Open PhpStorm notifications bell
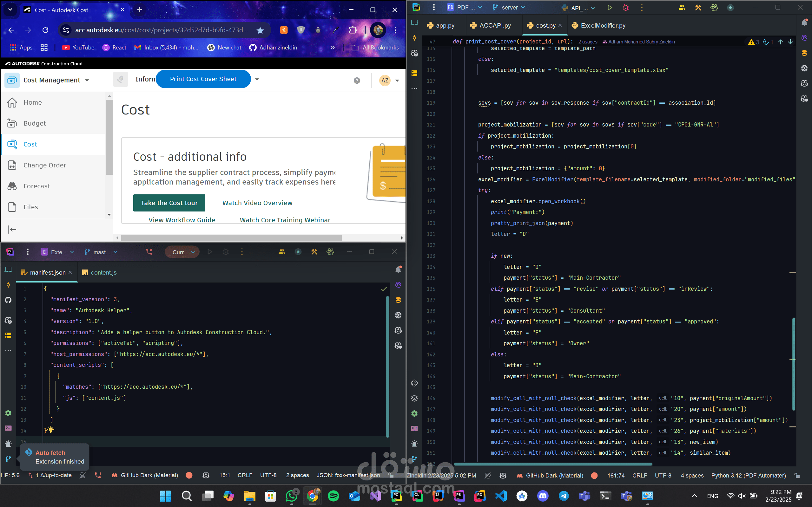 (x=398, y=270)
